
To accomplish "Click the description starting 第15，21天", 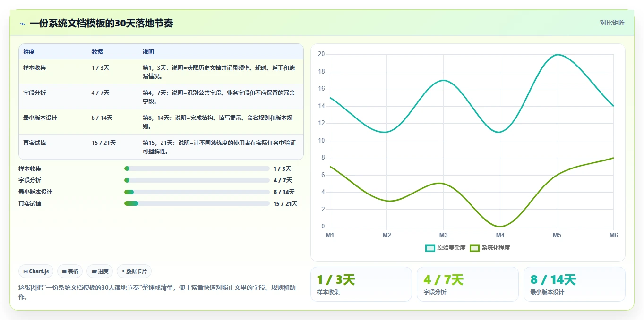I will tap(219, 147).
